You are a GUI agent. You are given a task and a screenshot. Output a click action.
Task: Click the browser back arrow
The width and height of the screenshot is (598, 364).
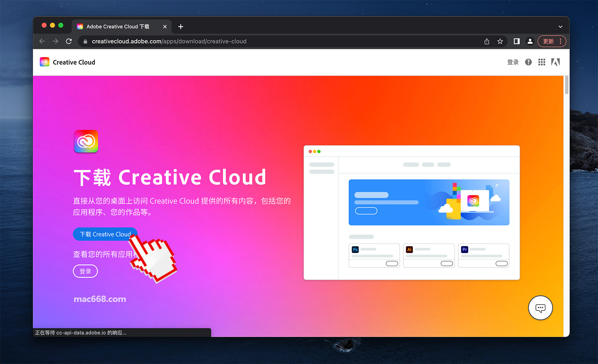pyautogui.click(x=42, y=41)
